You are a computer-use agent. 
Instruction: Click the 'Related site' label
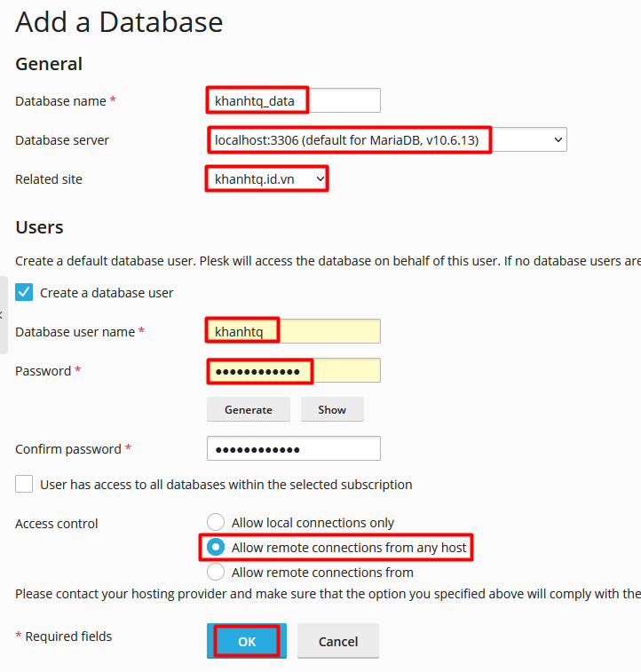49,179
